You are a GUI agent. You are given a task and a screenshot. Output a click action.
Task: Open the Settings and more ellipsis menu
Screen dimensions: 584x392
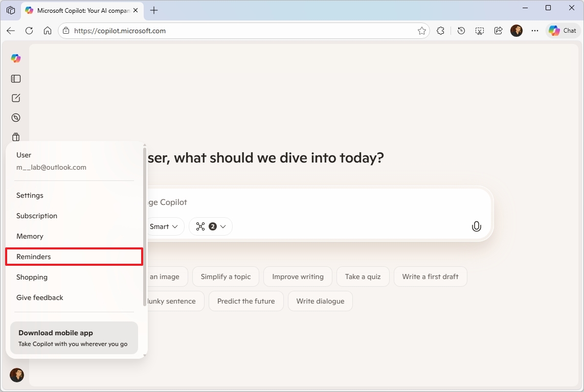pyautogui.click(x=535, y=31)
